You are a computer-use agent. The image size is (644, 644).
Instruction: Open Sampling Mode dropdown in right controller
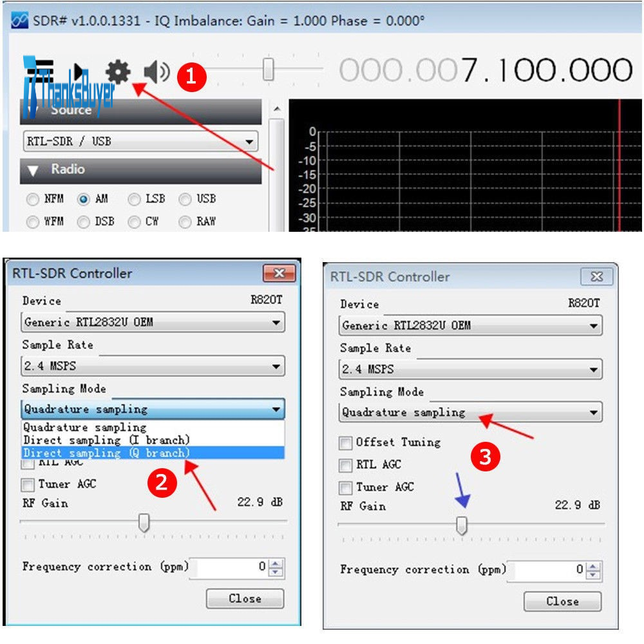click(x=470, y=412)
